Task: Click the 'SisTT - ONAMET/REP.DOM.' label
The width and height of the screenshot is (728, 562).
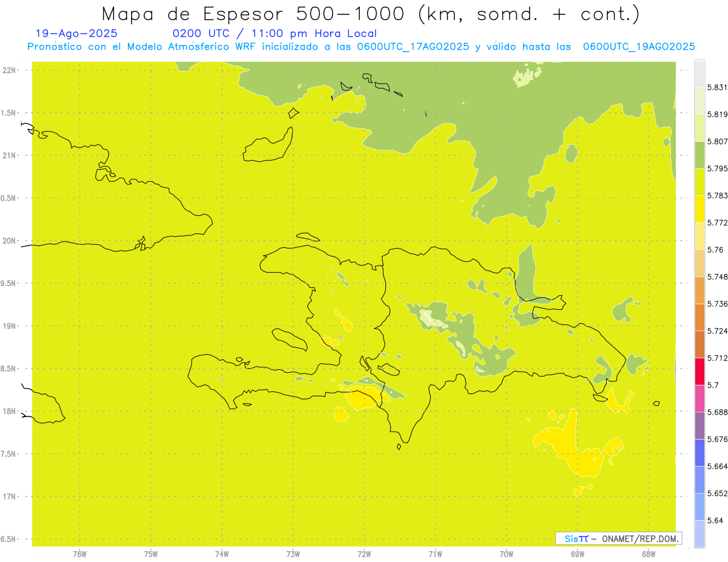Action: (618, 538)
